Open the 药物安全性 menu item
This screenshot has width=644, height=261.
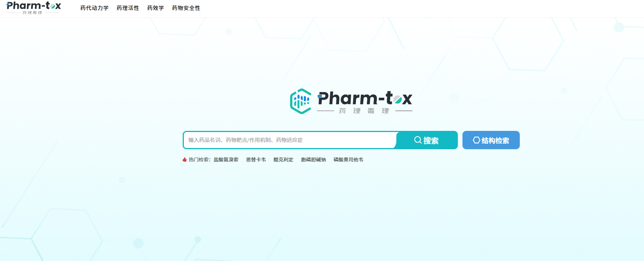coord(186,8)
